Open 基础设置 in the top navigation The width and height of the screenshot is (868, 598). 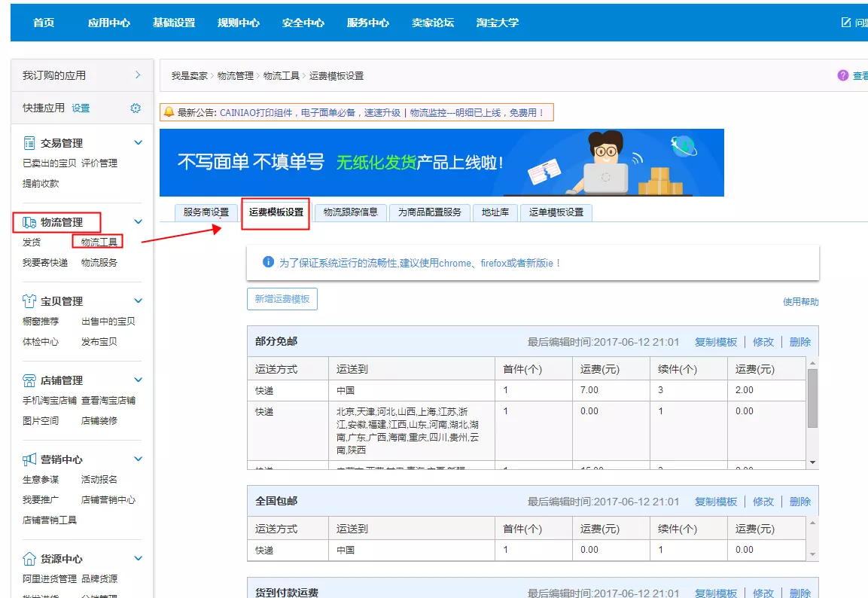click(x=174, y=23)
